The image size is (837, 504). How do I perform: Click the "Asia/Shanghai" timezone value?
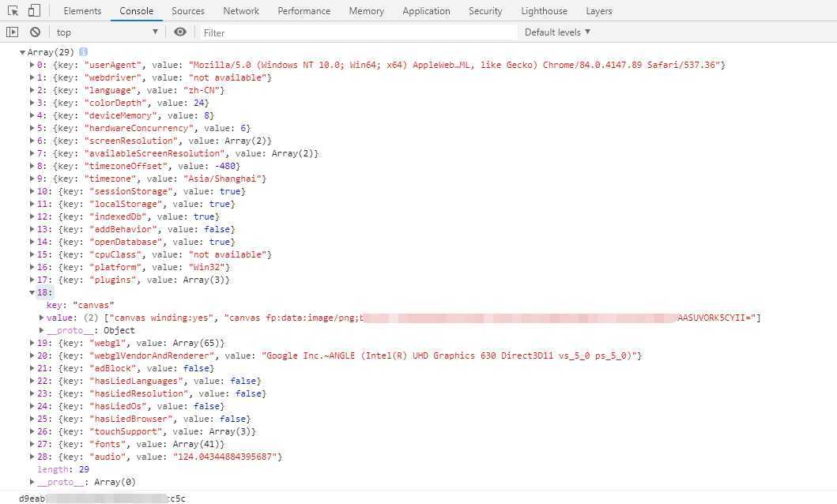(222, 179)
